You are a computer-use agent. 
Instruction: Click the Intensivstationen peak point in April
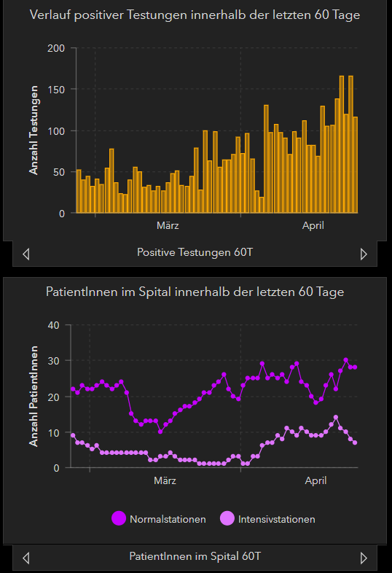(x=336, y=417)
